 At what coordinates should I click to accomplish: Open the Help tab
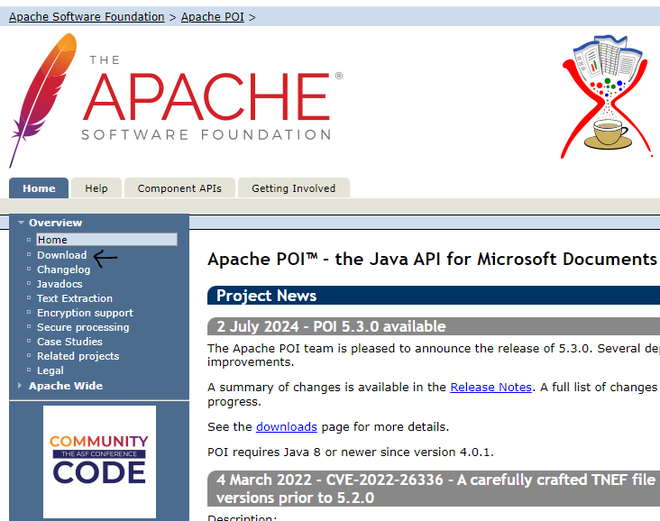pos(96,188)
